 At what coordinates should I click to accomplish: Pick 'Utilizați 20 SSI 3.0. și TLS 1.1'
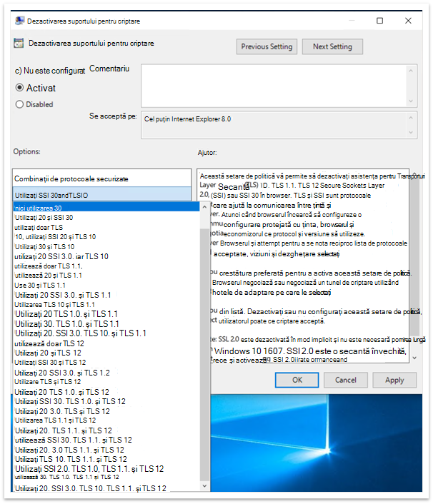(106, 295)
